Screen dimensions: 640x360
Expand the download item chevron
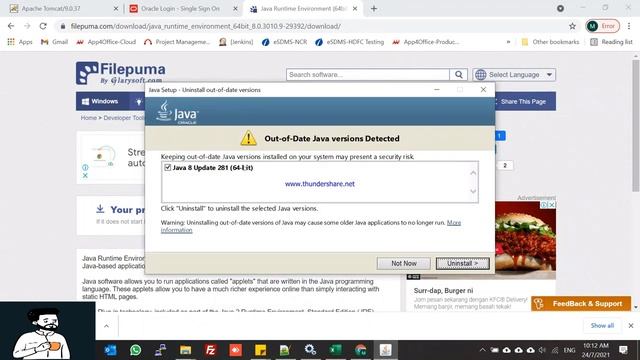(106, 326)
